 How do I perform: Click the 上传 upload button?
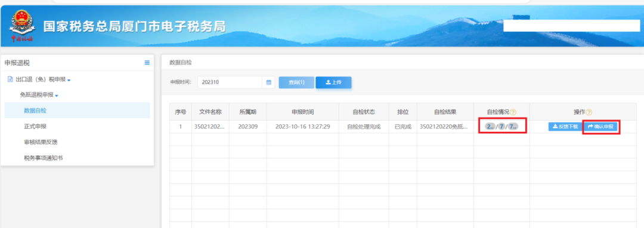[x=333, y=82]
